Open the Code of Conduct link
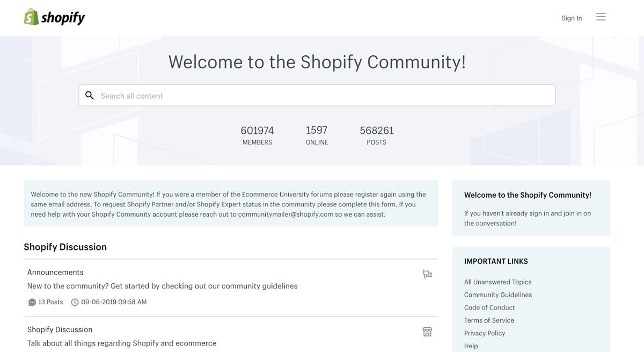 click(489, 308)
